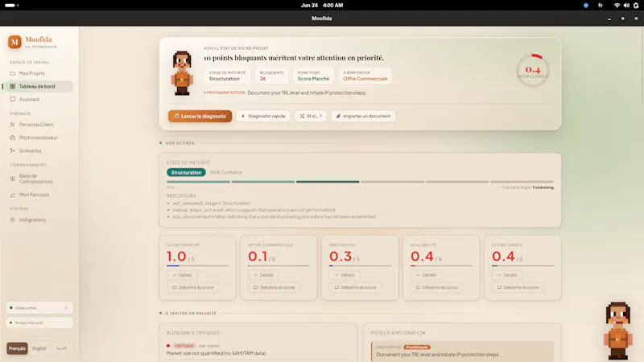Click the blue status dot in the top bar
The height and width of the screenshot is (362, 644).
(x=586, y=6)
